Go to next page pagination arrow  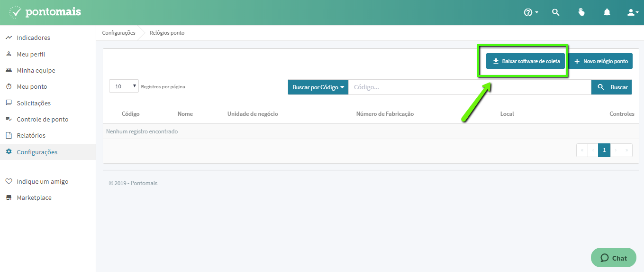(616, 150)
